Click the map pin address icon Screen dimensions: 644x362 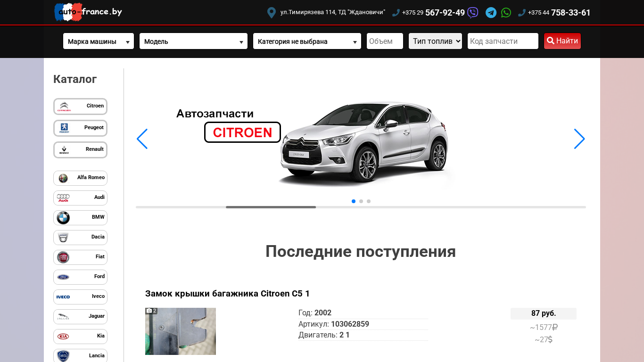click(271, 13)
